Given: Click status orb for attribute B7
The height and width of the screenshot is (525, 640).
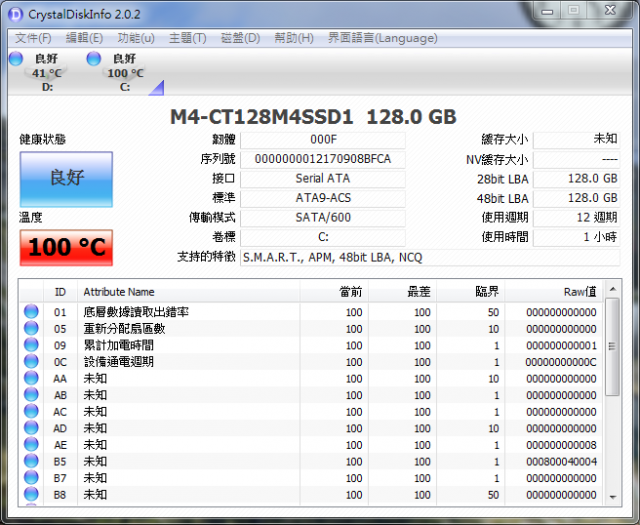Looking at the screenshot, I should 31,477.
